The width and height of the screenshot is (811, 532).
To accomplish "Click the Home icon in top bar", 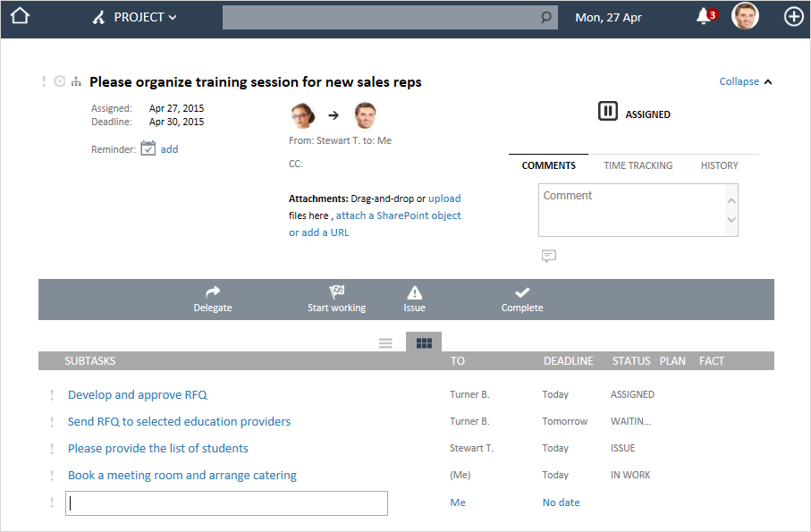I will (x=20, y=16).
